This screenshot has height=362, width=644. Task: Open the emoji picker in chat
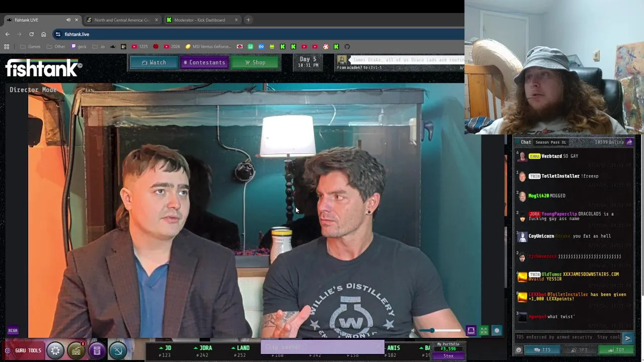pyautogui.click(x=519, y=350)
